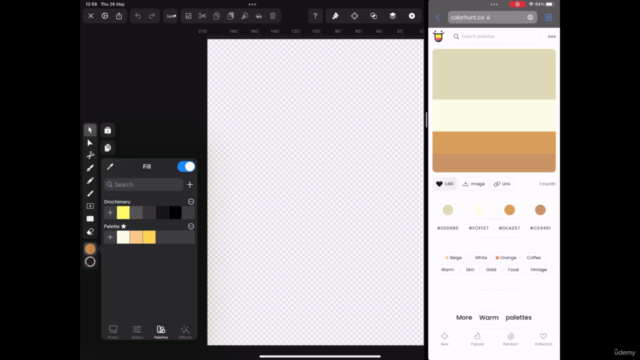The height and width of the screenshot is (360, 640).
Task: Select the Eraser tool
Action: [x=90, y=231]
